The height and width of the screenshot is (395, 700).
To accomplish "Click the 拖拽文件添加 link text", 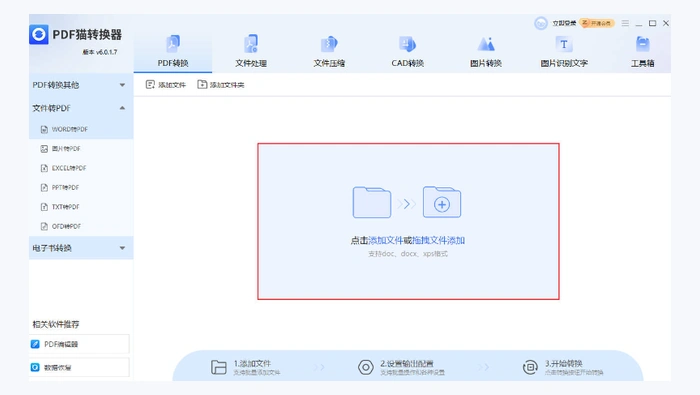I will click(x=438, y=240).
